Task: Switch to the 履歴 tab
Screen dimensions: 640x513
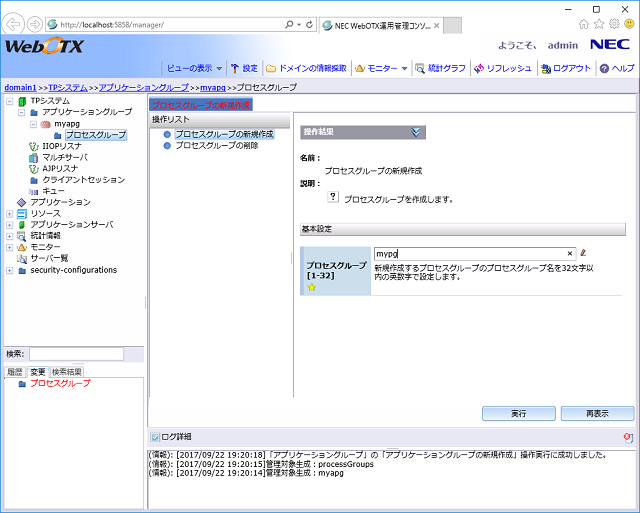Action: 15,371
